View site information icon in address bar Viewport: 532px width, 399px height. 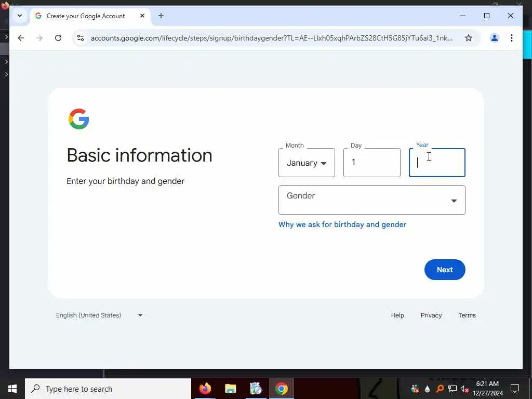(81, 38)
